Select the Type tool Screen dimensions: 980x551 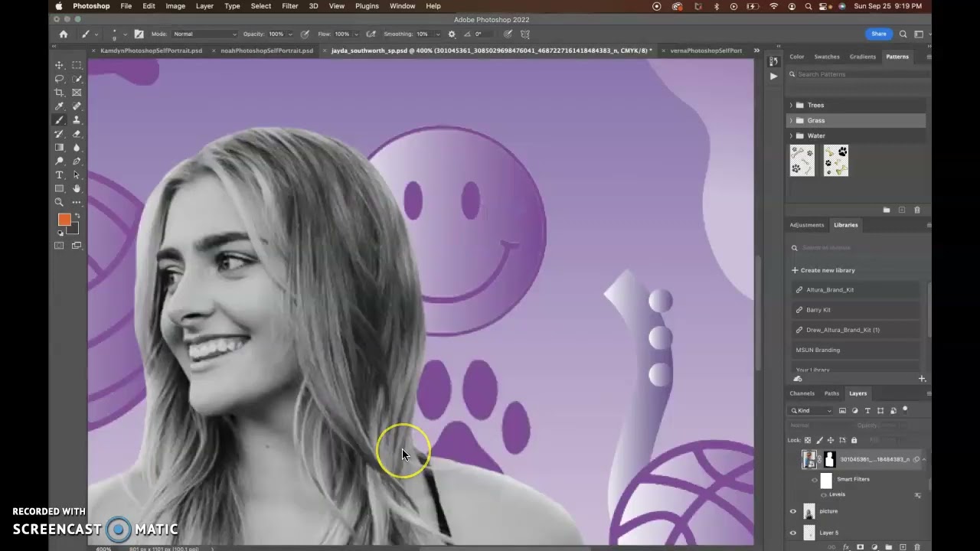click(x=59, y=175)
